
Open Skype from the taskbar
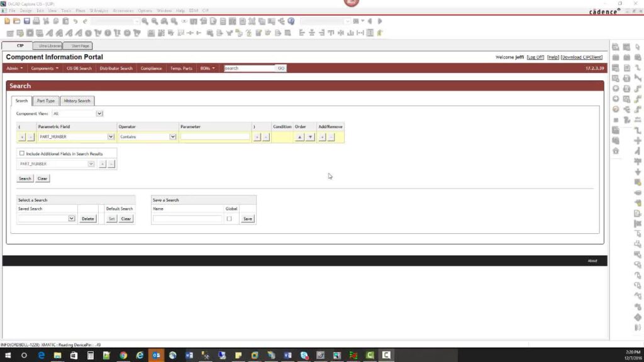[304, 355]
